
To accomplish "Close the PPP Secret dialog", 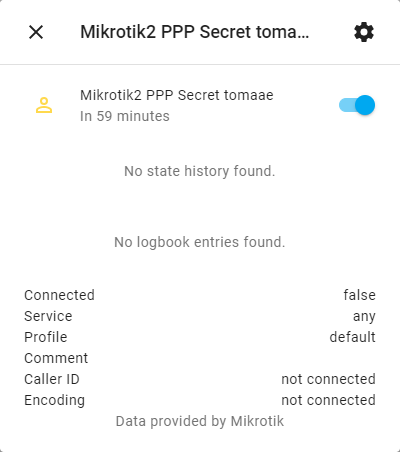I will (x=36, y=32).
